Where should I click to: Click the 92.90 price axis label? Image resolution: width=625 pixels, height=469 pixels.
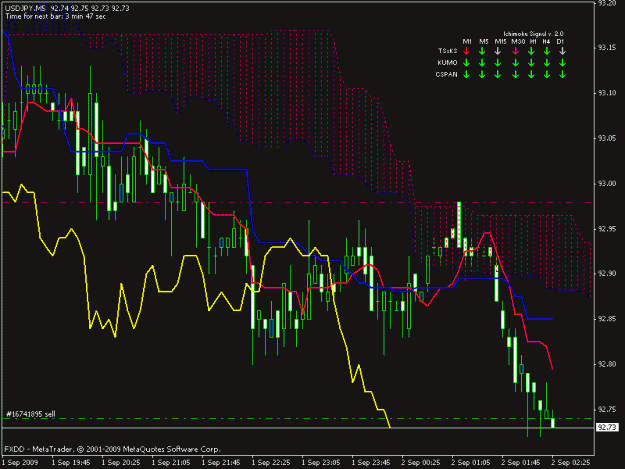pos(607,274)
